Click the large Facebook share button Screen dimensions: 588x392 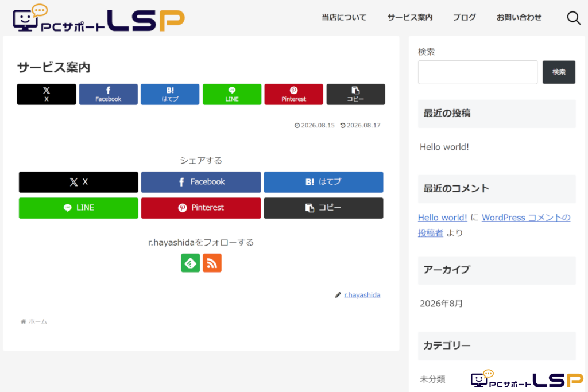point(201,182)
